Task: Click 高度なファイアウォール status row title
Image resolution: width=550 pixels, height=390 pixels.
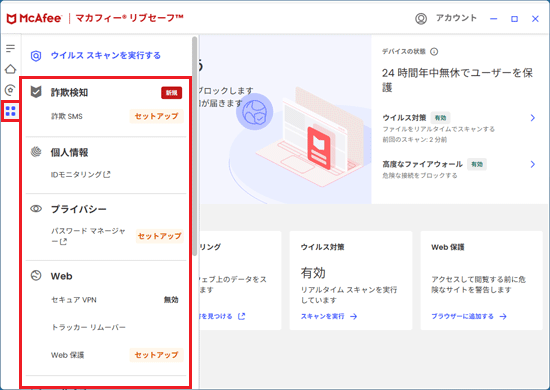Action: click(x=422, y=164)
